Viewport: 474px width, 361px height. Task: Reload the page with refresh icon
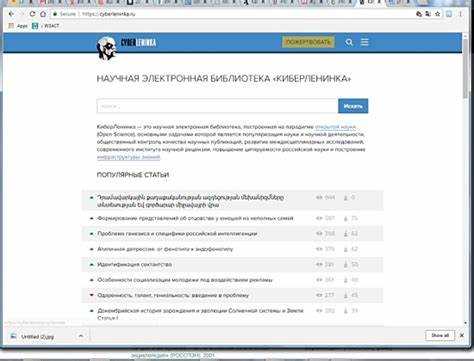pos(32,14)
